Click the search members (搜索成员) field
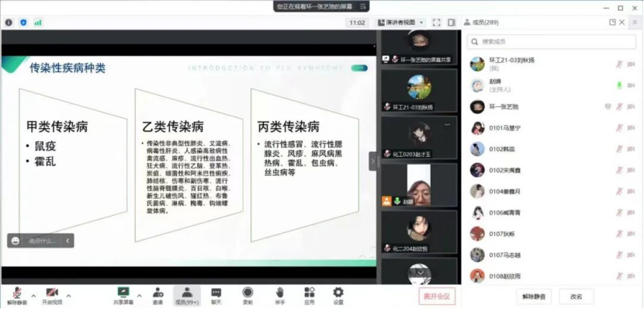This screenshot has width=644, height=309. [x=552, y=41]
